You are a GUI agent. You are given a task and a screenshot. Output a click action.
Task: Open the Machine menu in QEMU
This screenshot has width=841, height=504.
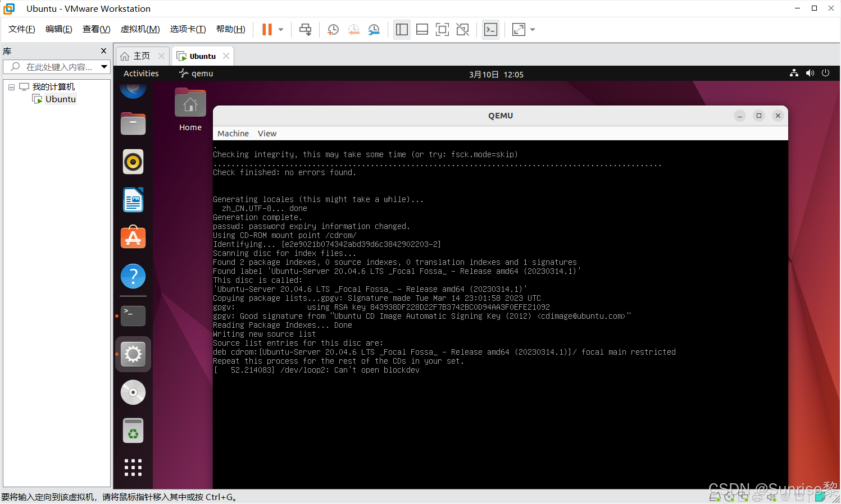(x=233, y=134)
